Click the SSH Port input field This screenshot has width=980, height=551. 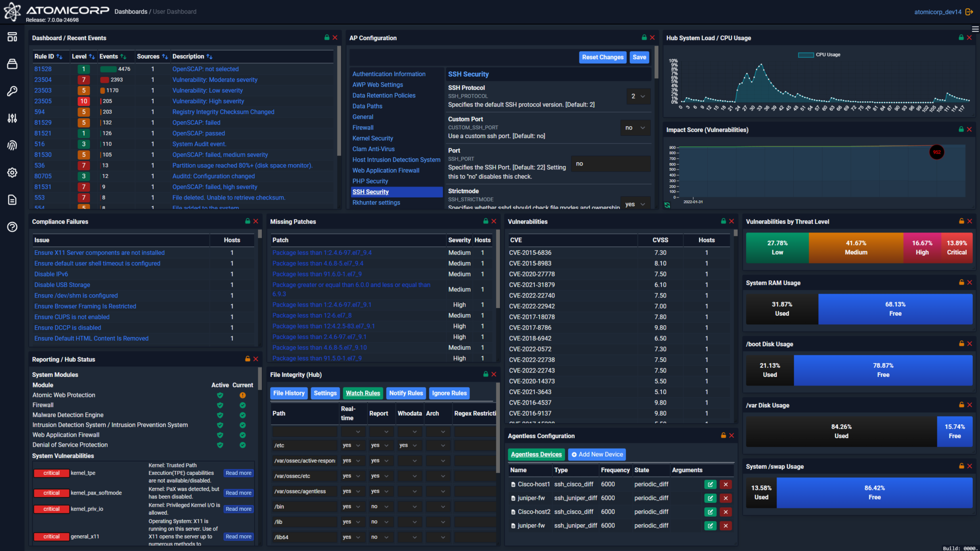611,163
